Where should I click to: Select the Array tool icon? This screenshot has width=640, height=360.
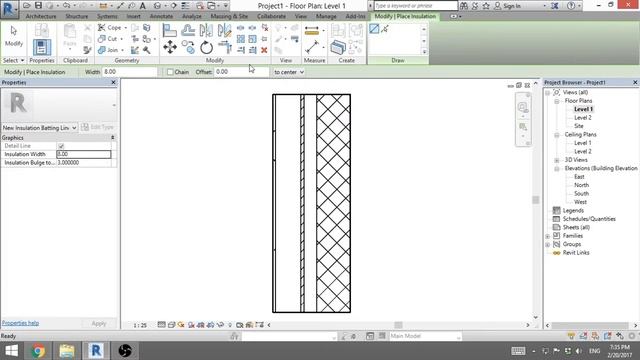coord(241,39)
